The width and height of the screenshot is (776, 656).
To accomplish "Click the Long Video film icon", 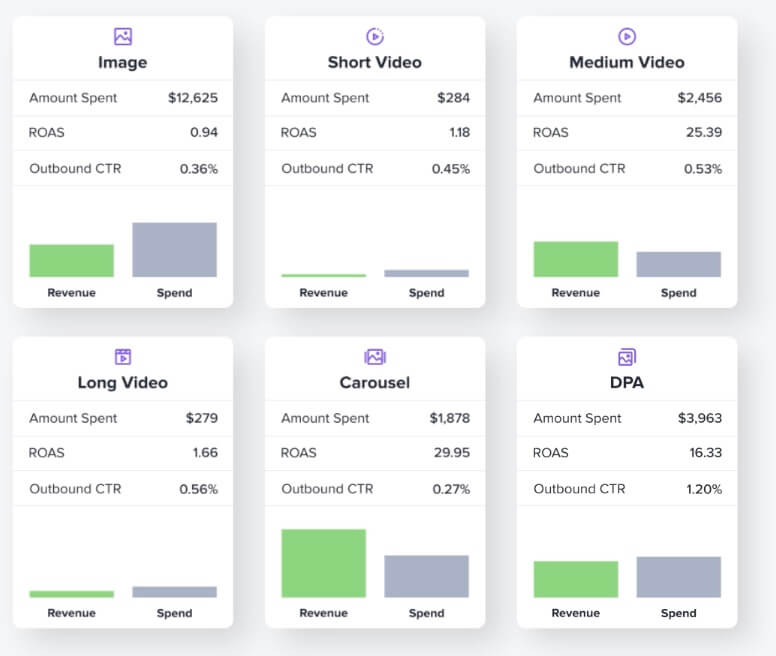I will coord(123,356).
